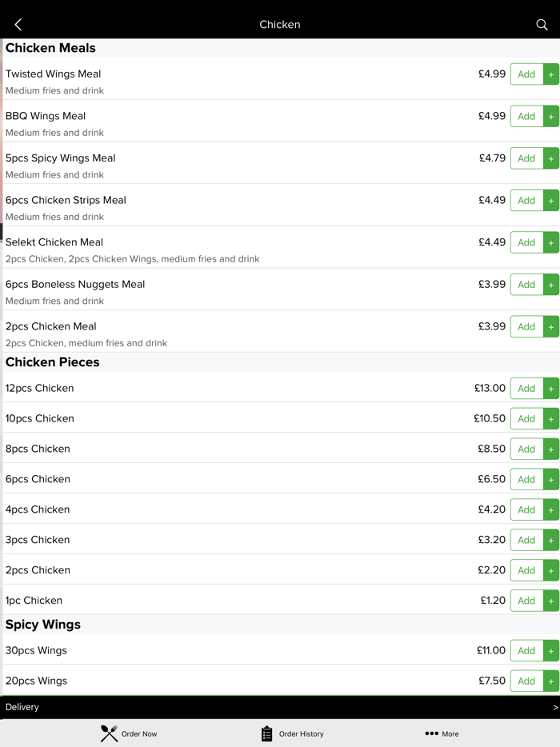Screen dimensions: 560x747
Task: Click plus icon for BBQ Wings Meal
Action: point(551,117)
